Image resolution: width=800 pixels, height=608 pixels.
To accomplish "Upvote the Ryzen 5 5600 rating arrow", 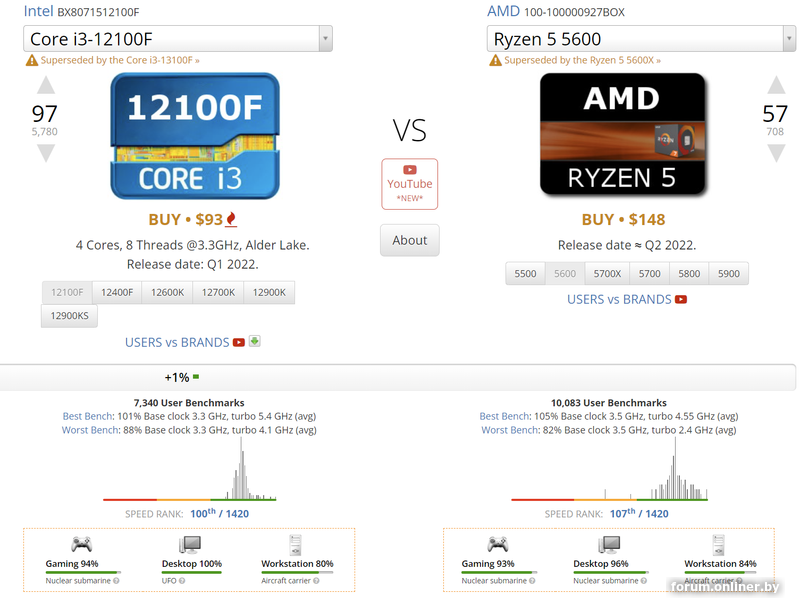I will click(x=776, y=86).
